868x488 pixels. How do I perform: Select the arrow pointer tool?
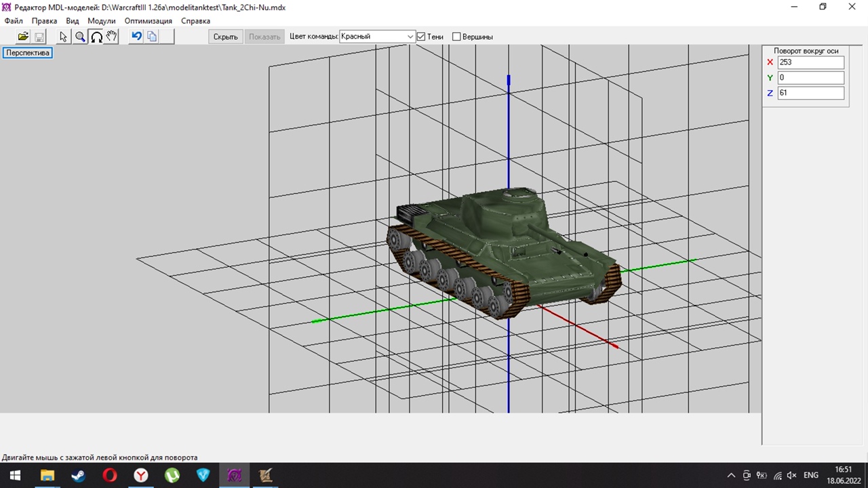pyautogui.click(x=64, y=37)
